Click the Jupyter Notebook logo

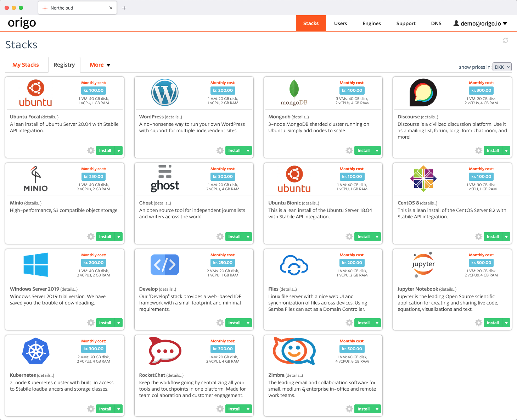pos(423,265)
